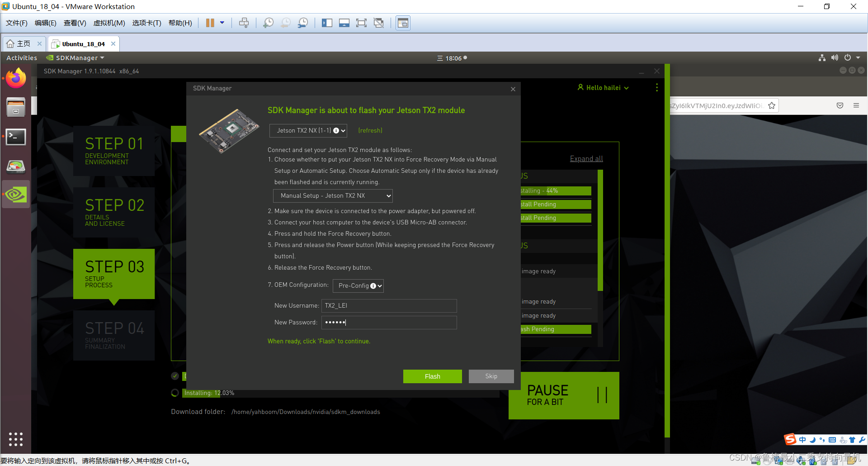
Task: Click the Installing - 44% progress bar
Action: (556, 191)
